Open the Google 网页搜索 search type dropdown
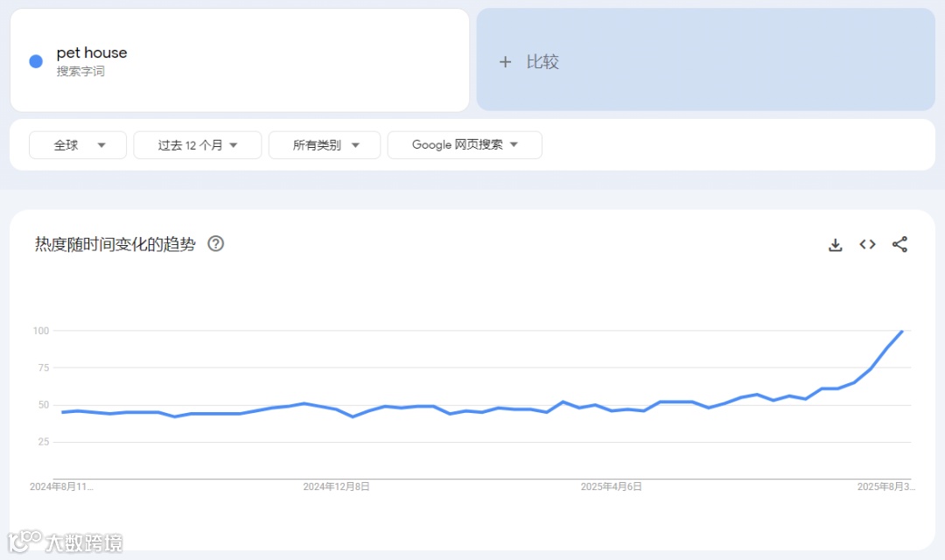Image resolution: width=945 pixels, height=560 pixels. tap(465, 144)
